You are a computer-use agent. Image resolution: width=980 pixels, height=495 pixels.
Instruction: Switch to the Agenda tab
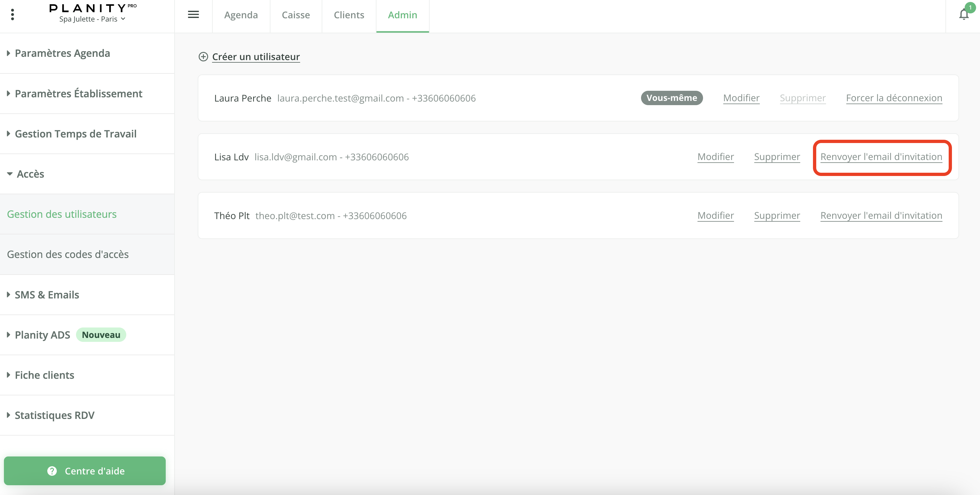click(x=241, y=15)
